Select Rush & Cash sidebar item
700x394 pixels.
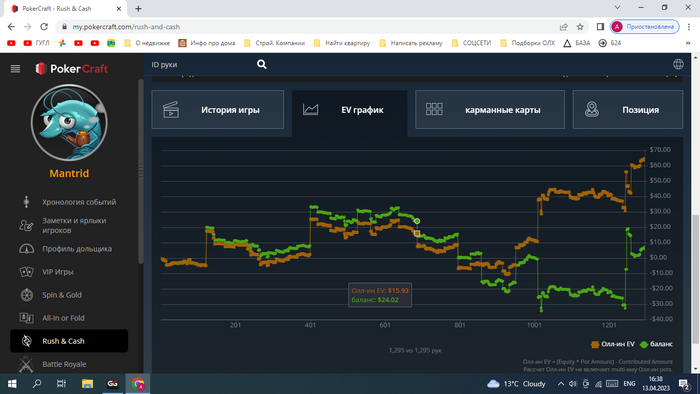tap(69, 341)
